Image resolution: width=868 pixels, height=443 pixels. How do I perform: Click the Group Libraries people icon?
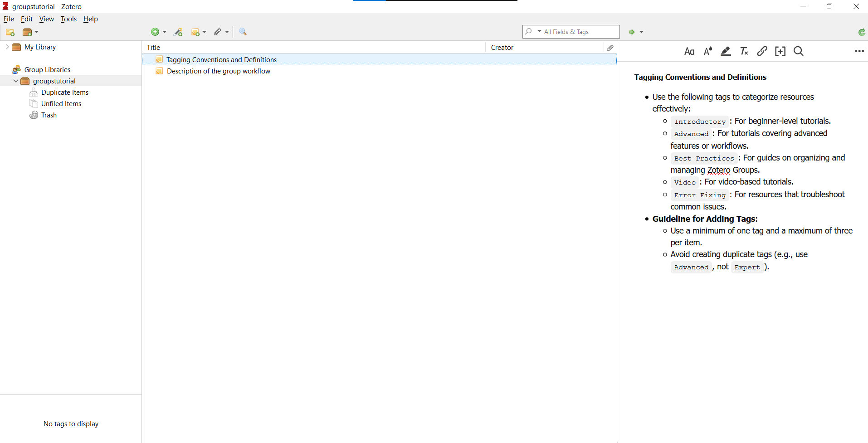coord(16,69)
